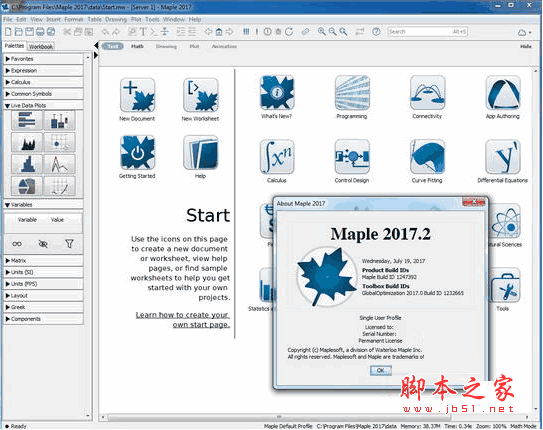Open the toolbar help question mark icon
Screen dimensions: 543x430
coord(376,32)
